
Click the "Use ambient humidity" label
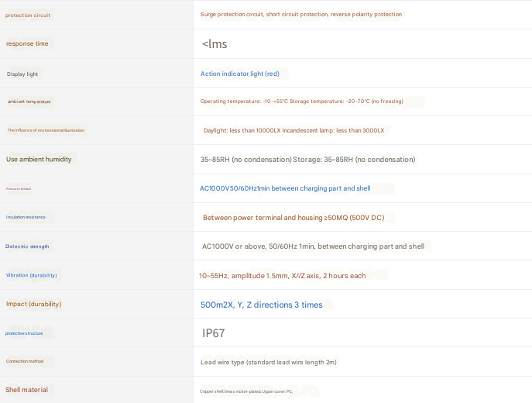39,160
